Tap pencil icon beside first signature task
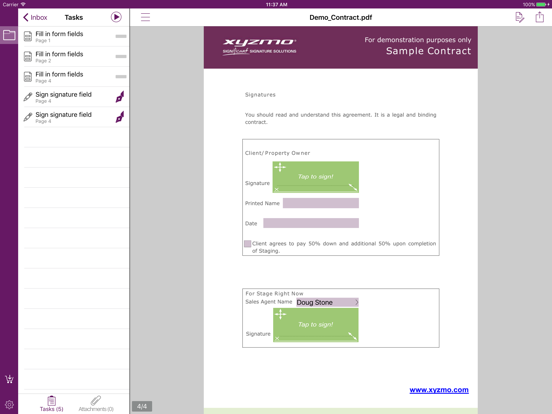Screen dimensions: 552x414 point(28,97)
